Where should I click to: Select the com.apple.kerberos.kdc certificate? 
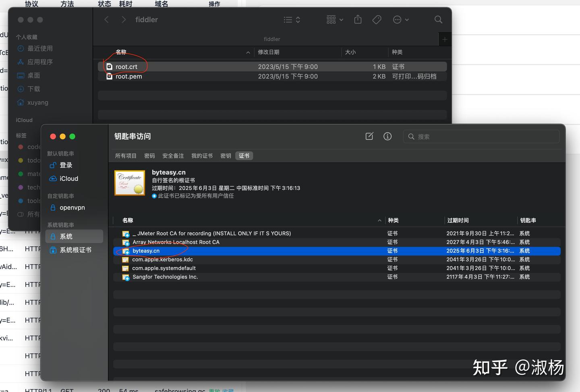337,259
